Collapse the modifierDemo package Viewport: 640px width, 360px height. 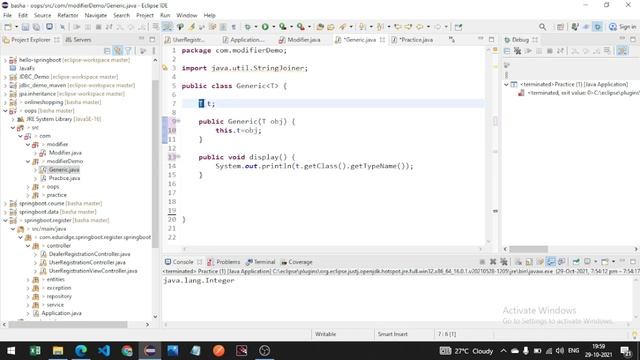28,161
